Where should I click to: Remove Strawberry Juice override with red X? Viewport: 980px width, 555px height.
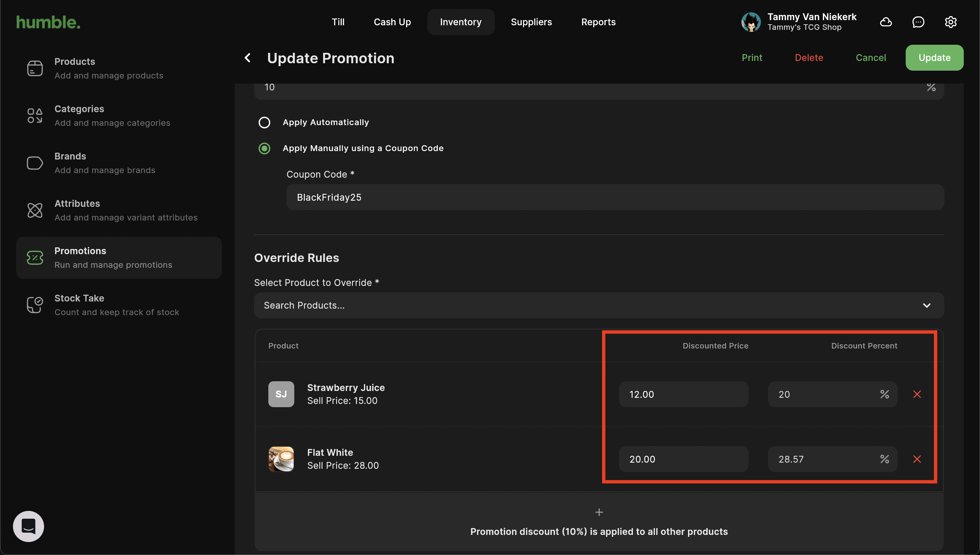(917, 394)
